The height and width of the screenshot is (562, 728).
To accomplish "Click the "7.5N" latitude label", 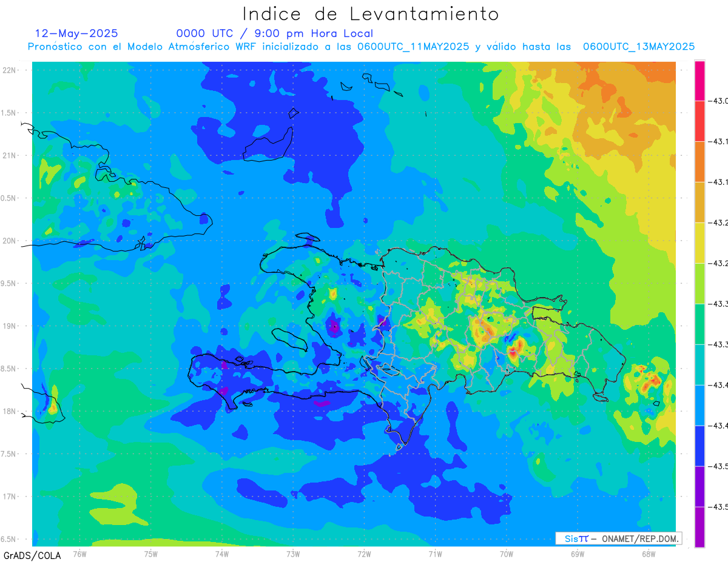I will (x=8, y=454).
